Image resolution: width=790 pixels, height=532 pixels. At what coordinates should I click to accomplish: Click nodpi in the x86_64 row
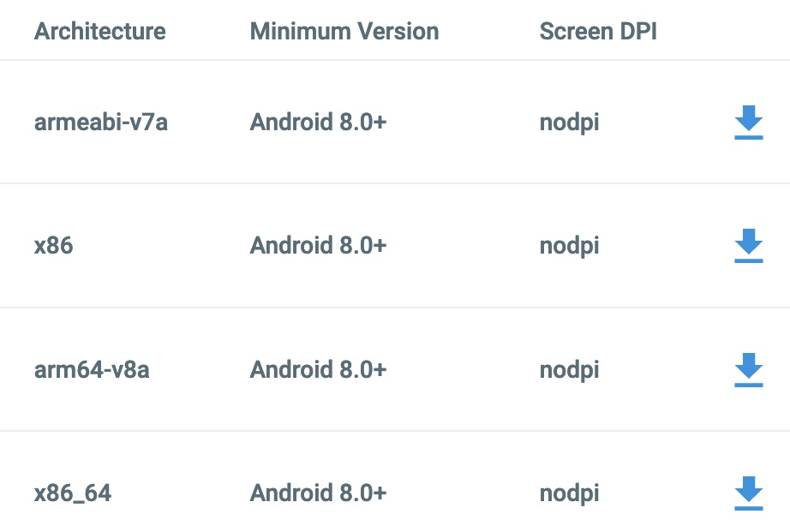point(569,493)
